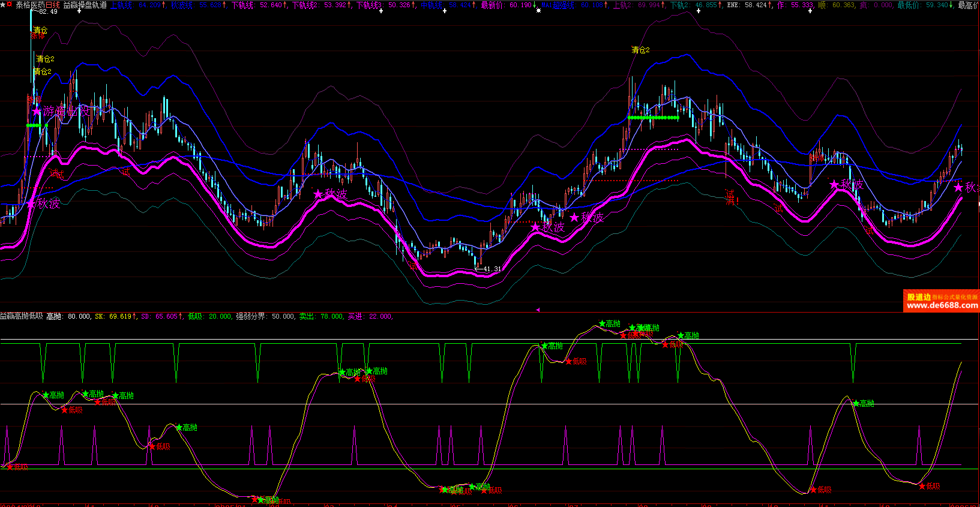
Task: Open the 益赢操盘轨道 indicator title
Action: coord(85,5)
